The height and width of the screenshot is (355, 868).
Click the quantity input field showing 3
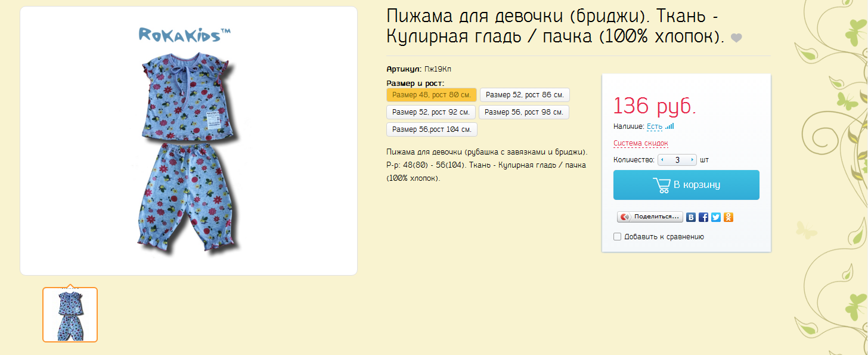(x=677, y=160)
